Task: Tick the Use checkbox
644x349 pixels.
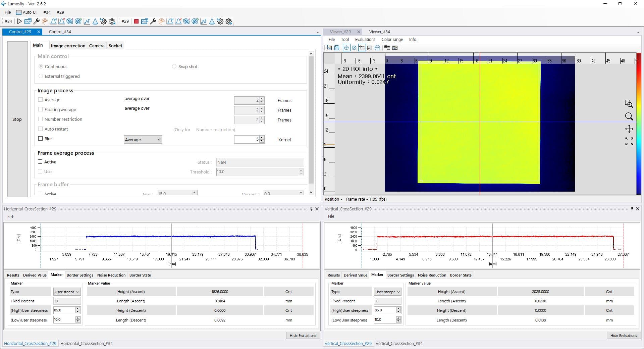Action: [40, 171]
